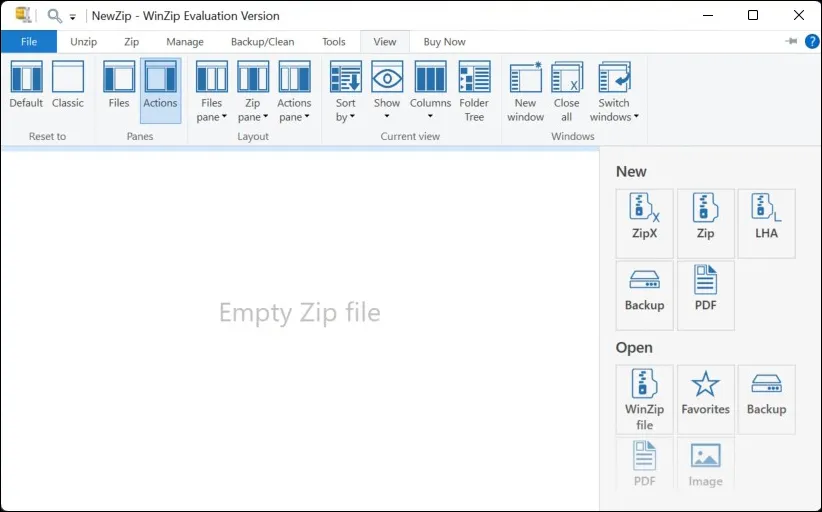Reset layout to Default view

(26, 84)
